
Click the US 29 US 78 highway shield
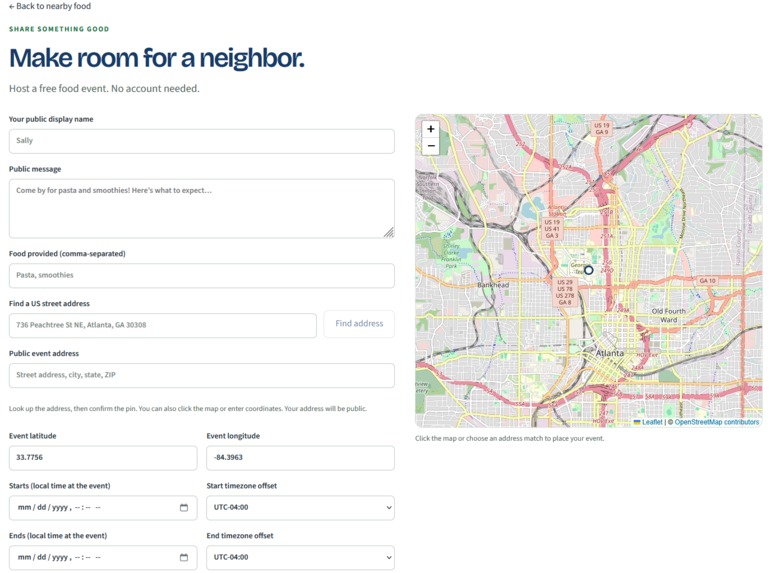(565, 292)
